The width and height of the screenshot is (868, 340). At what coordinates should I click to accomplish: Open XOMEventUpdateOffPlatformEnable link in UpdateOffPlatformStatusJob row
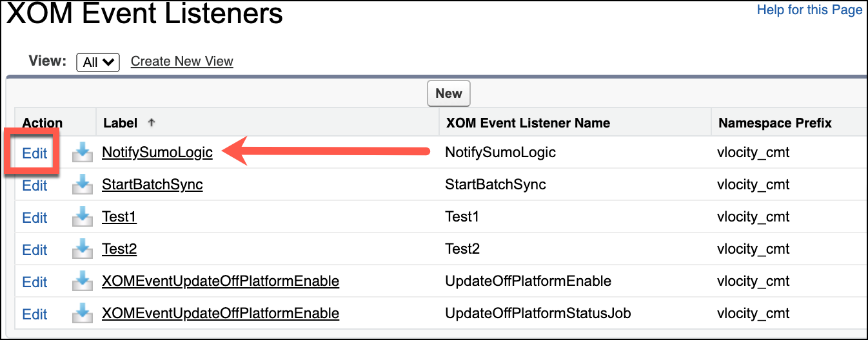[x=221, y=314]
